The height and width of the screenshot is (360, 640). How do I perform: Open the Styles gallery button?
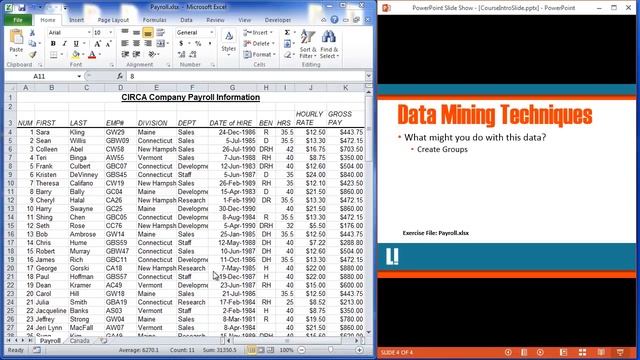tap(229, 43)
